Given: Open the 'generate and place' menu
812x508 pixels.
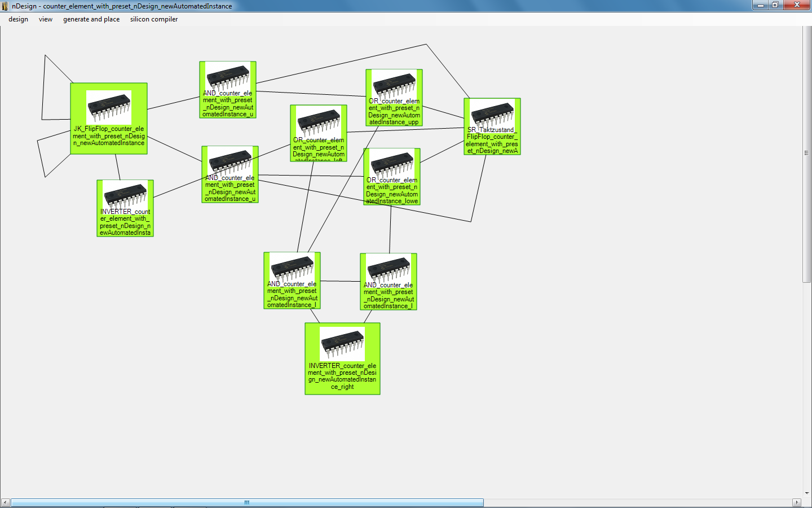Looking at the screenshot, I should click(91, 19).
